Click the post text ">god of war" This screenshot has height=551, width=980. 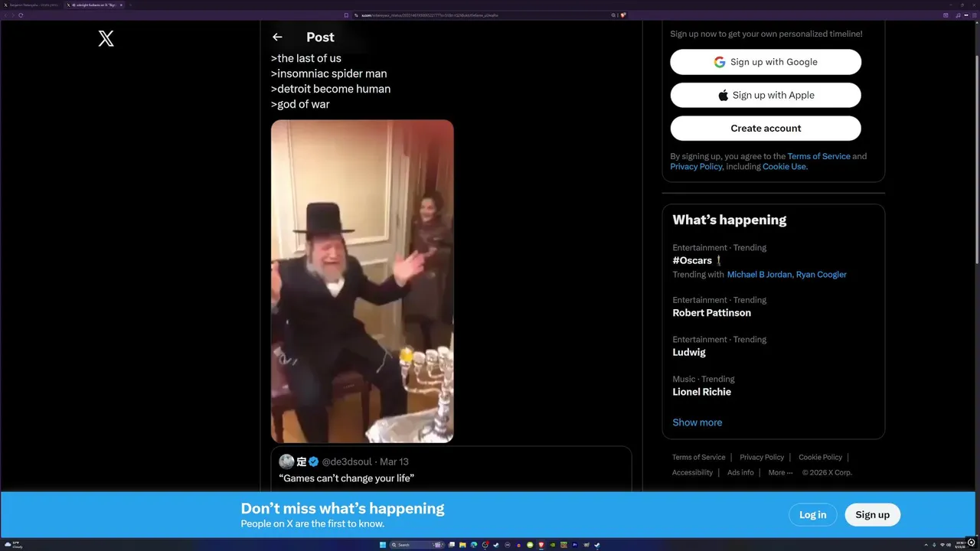coord(300,104)
